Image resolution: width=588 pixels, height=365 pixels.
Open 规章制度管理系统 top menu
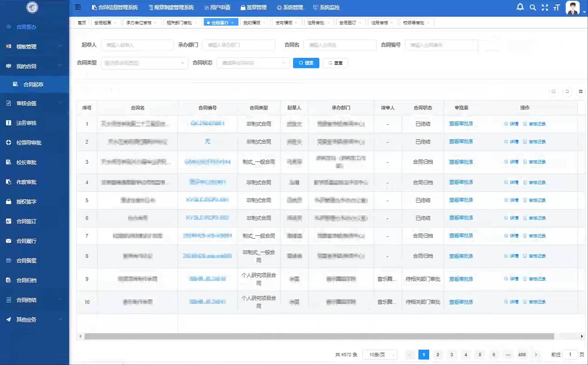click(x=171, y=7)
